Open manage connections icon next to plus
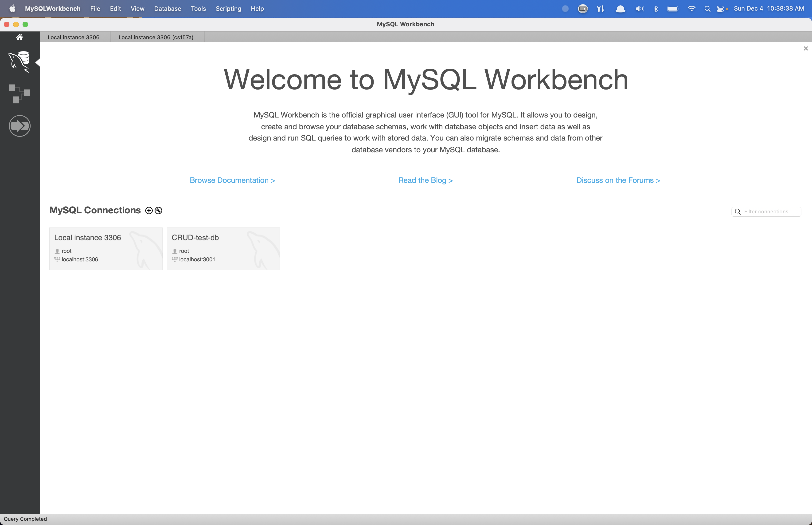Image resolution: width=812 pixels, height=525 pixels. coord(157,211)
